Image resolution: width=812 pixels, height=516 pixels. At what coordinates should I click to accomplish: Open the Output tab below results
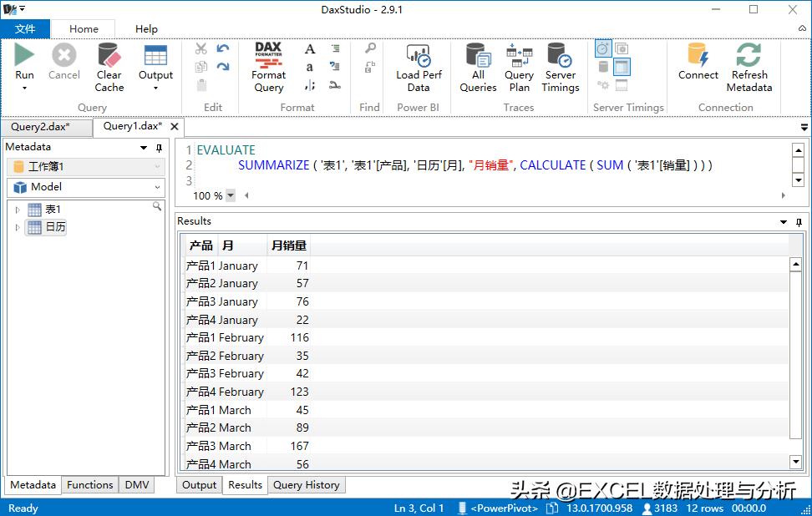point(199,485)
